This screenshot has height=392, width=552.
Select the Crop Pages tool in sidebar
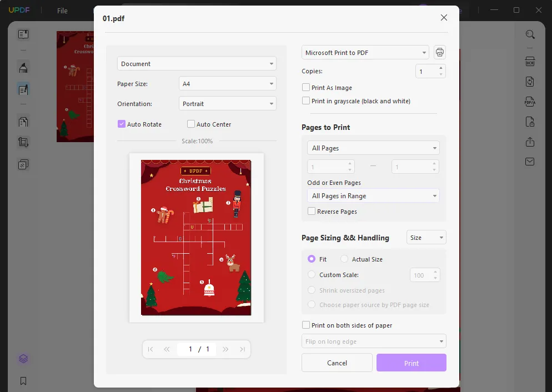(23, 142)
